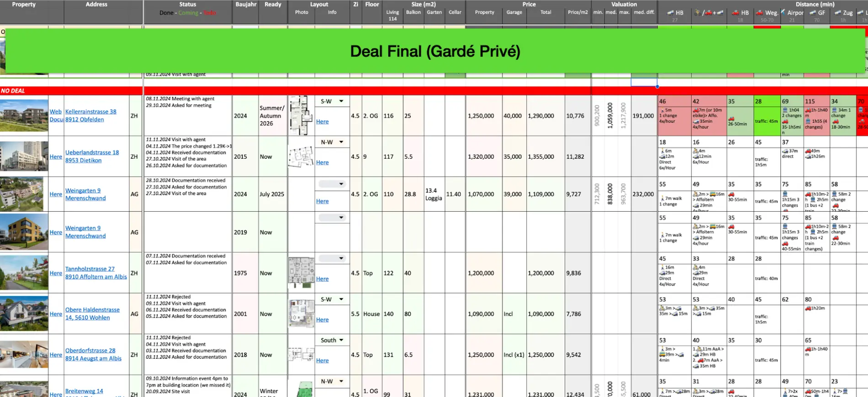This screenshot has width=868, height=397.
Task: Click the cyclist icon in the Tannholzstrasse '4m' cell
Action: [696, 267]
